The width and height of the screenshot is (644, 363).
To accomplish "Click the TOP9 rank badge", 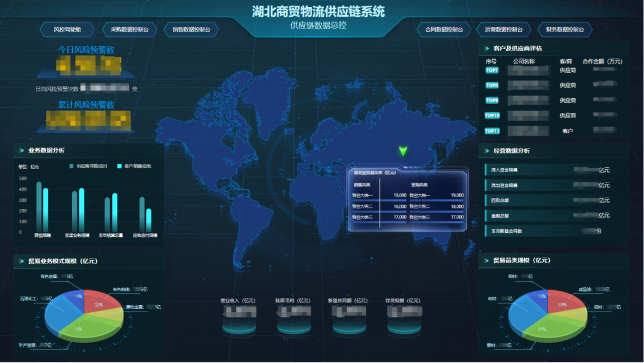I will pos(492,100).
